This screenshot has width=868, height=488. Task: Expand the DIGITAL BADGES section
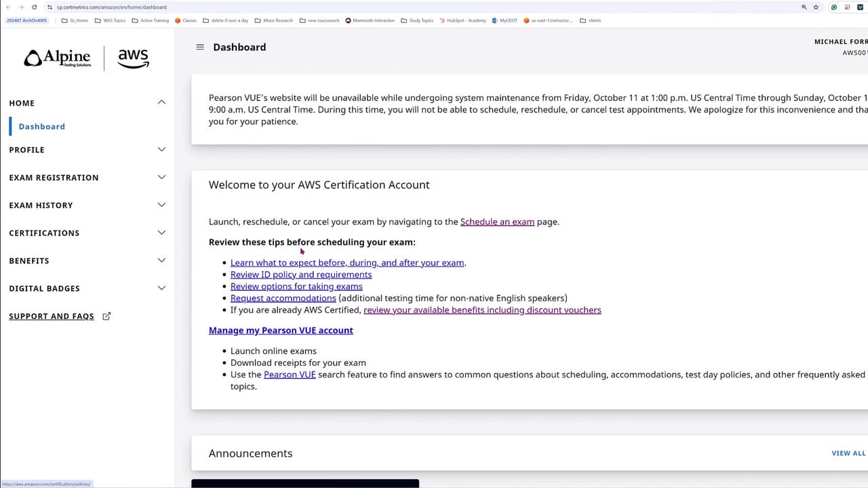click(x=161, y=288)
